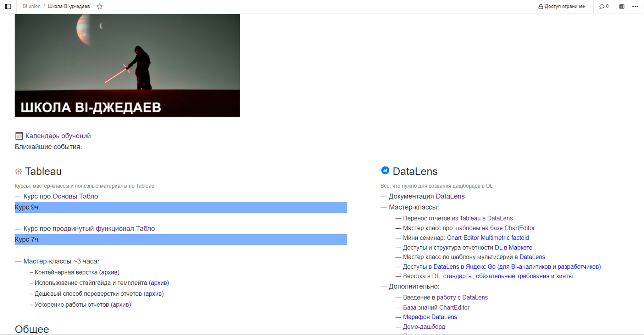This screenshot has width=644, height=335.
Task: Open архив link for переверстки отчетов
Action: point(153,294)
